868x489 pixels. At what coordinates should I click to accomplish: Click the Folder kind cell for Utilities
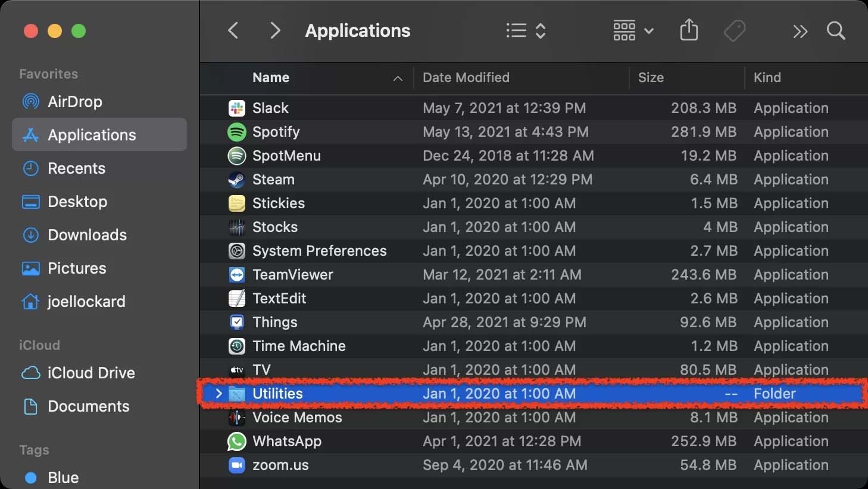click(x=775, y=394)
